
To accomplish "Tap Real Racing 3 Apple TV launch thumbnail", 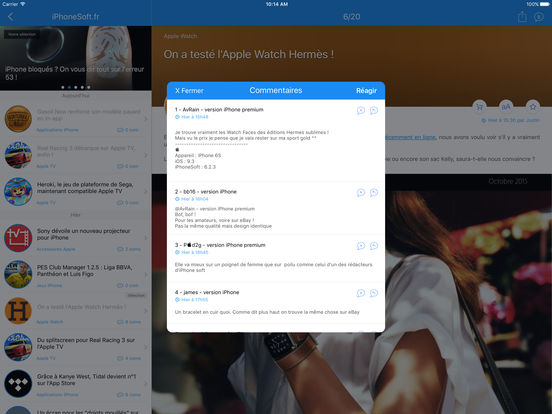I will pos(18,155).
